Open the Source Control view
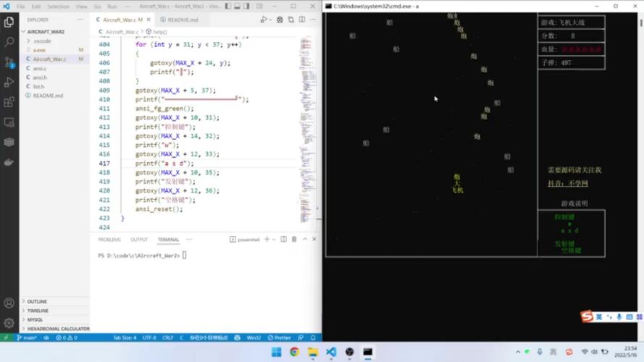 tap(9, 62)
